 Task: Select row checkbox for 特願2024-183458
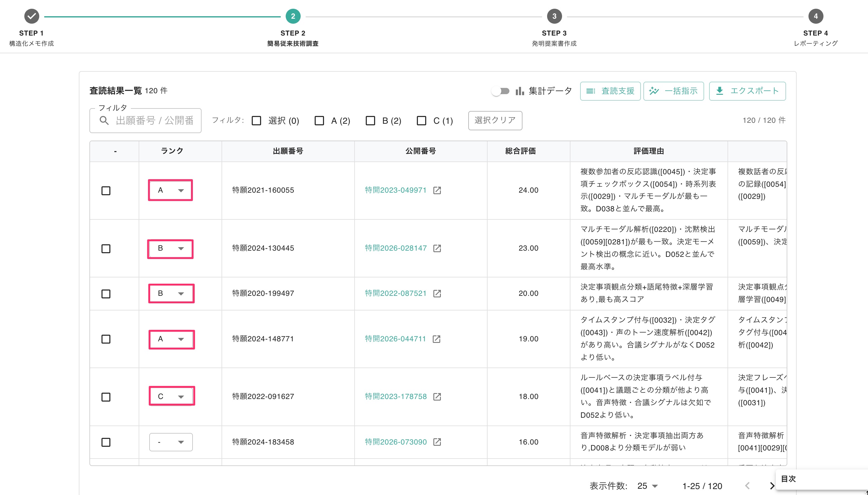(x=106, y=442)
